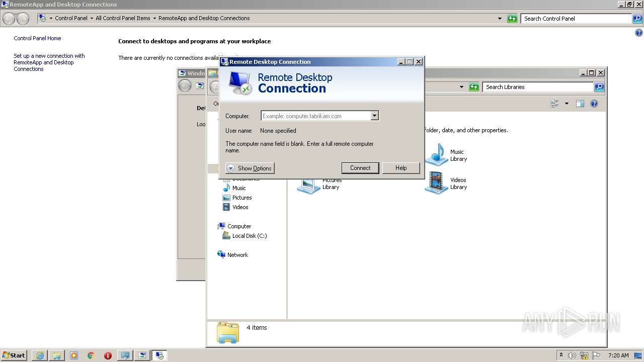Click the Libraries window help icon
The width and height of the screenshot is (644, 362).
(x=594, y=104)
